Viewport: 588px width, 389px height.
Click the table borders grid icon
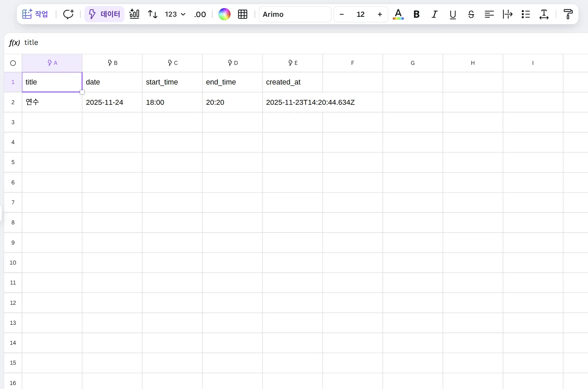242,14
